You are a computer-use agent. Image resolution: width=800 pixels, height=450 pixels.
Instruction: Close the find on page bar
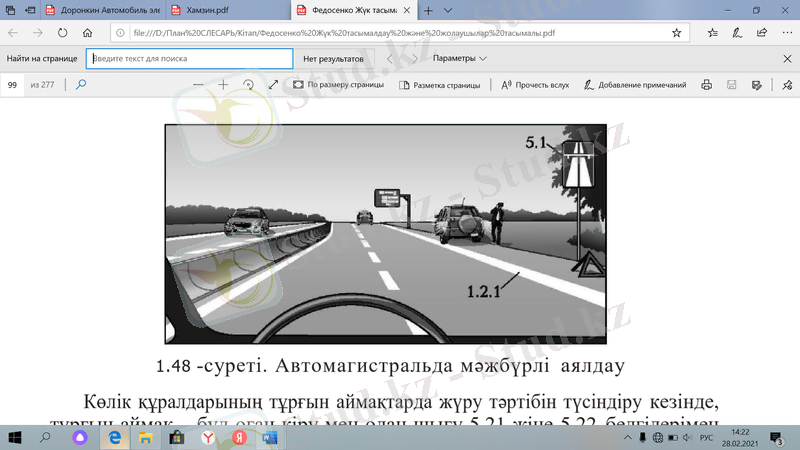[x=786, y=59]
